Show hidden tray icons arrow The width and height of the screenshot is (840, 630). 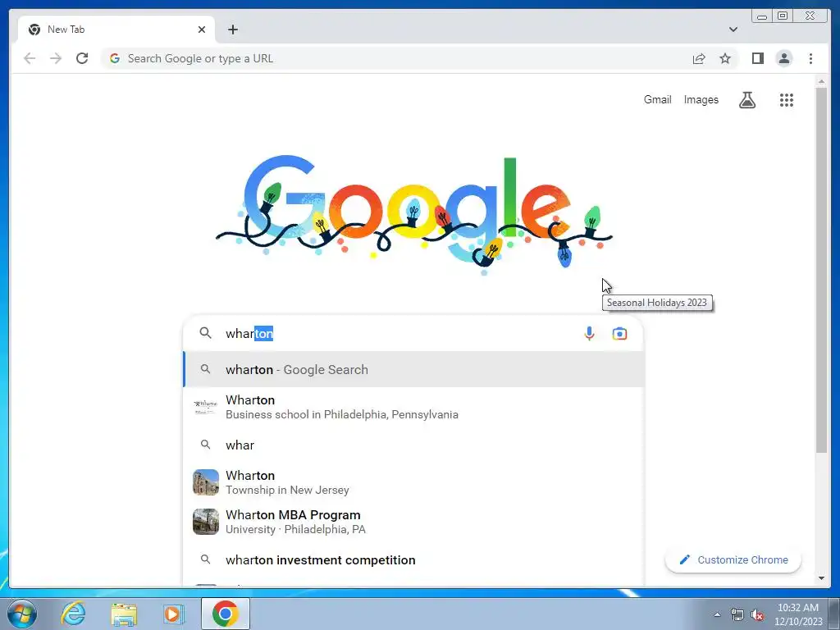[717, 614]
